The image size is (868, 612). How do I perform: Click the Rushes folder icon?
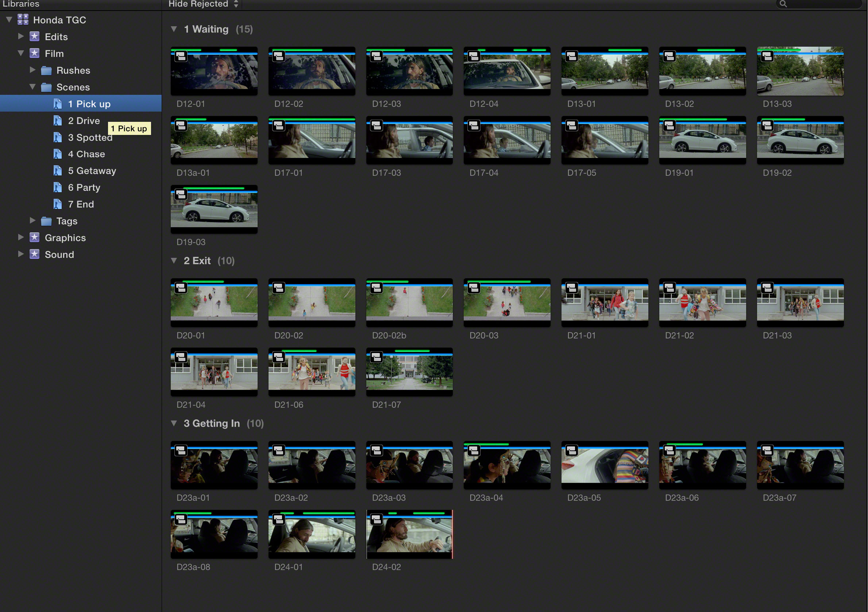46,70
